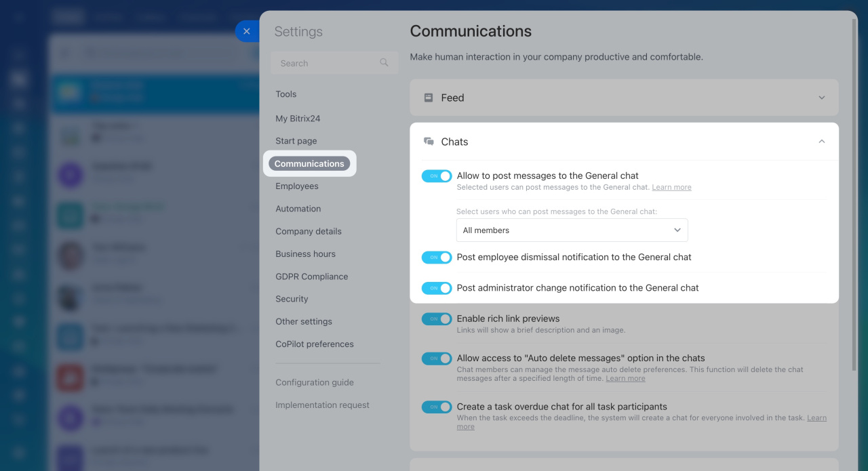Click the Feed section icon
Viewport: 868px width, 471px height.
coord(429,98)
